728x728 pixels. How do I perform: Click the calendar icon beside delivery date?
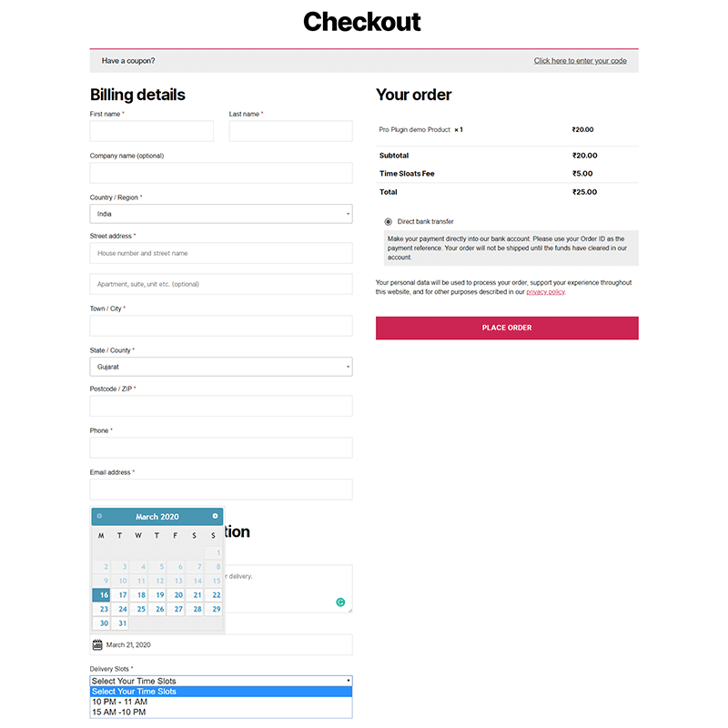tap(97, 645)
